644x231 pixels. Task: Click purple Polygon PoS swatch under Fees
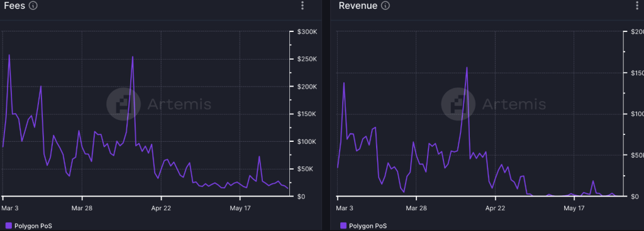click(x=9, y=225)
